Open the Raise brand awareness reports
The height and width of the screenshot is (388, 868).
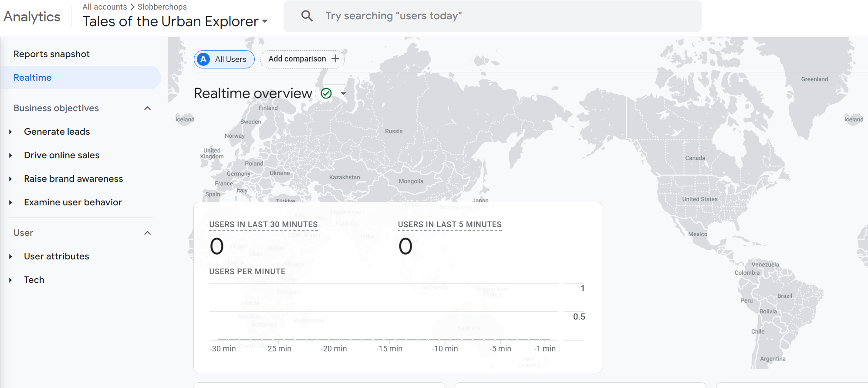(74, 179)
